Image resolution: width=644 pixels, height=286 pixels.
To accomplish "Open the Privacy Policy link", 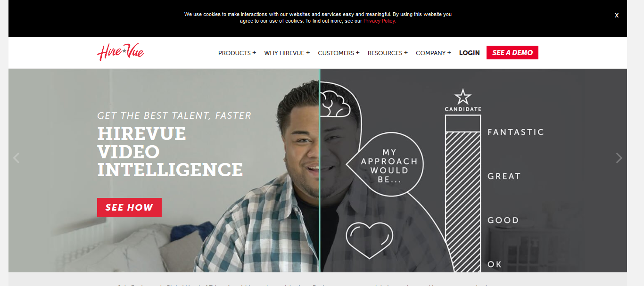I will tap(380, 21).
